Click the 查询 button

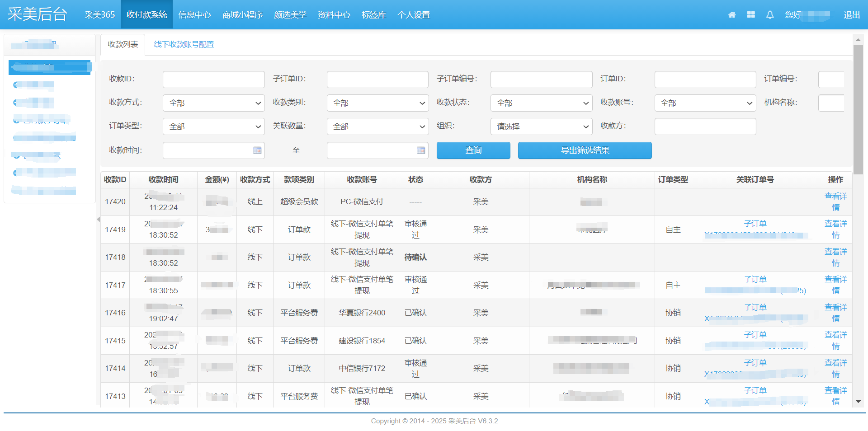tap(473, 150)
